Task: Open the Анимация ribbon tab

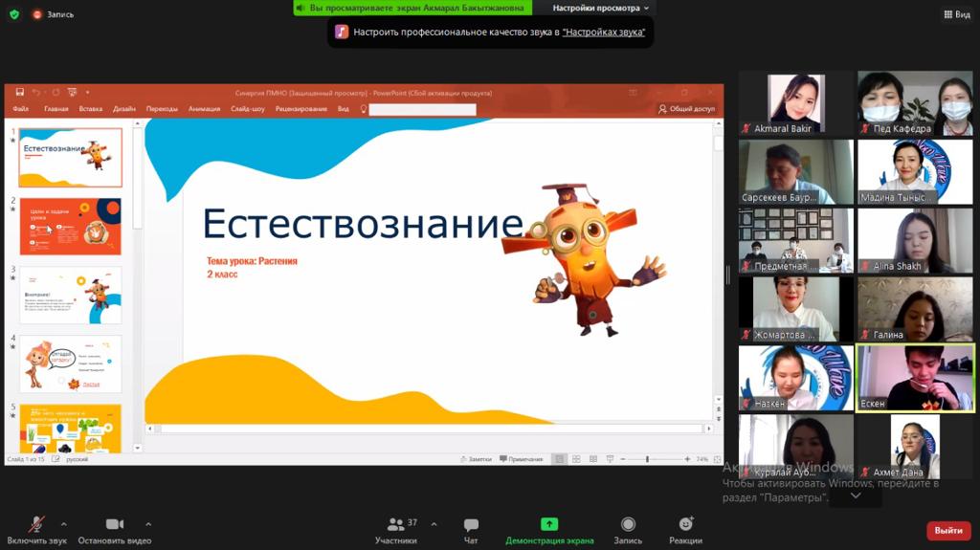Action: [204, 109]
